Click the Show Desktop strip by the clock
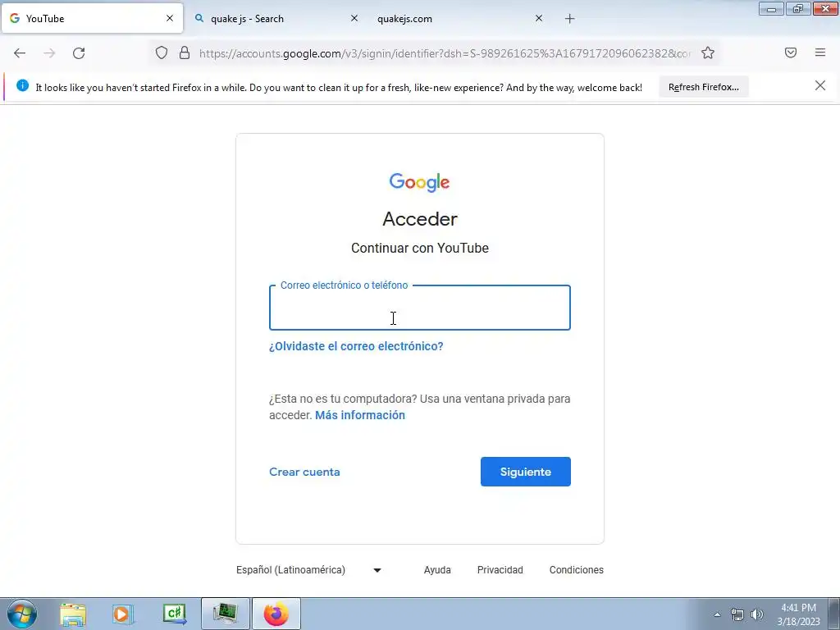 (x=833, y=614)
